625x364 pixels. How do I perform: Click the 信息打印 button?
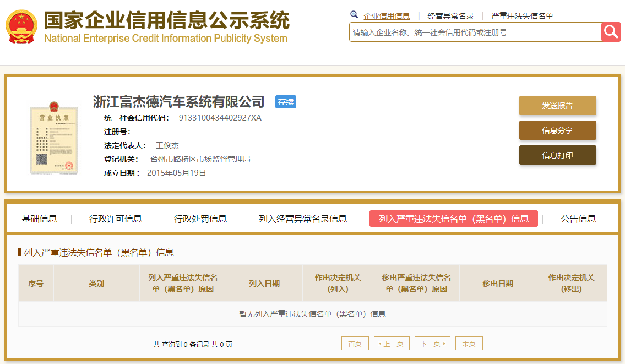tap(558, 155)
